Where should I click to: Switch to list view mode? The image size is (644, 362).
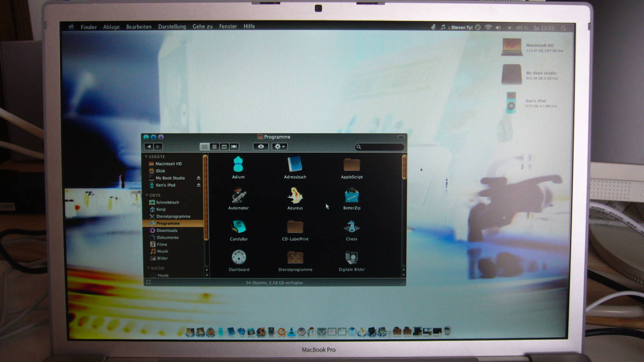click(214, 147)
